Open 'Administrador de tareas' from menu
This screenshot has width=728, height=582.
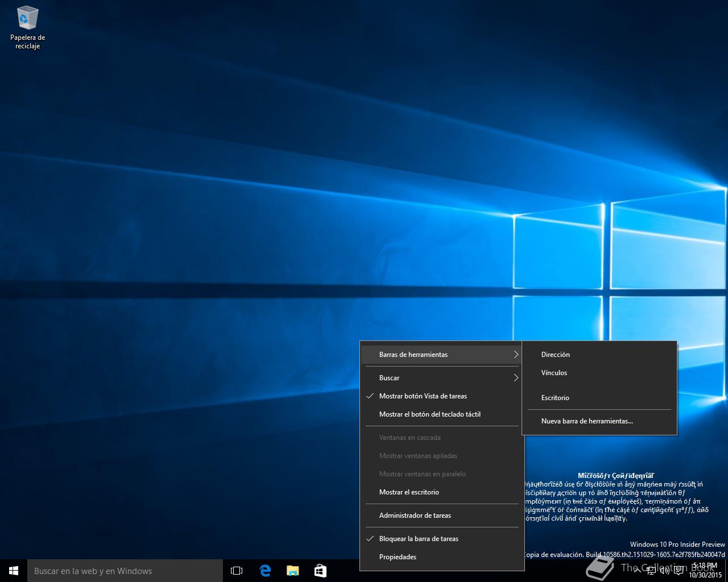(x=442, y=516)
